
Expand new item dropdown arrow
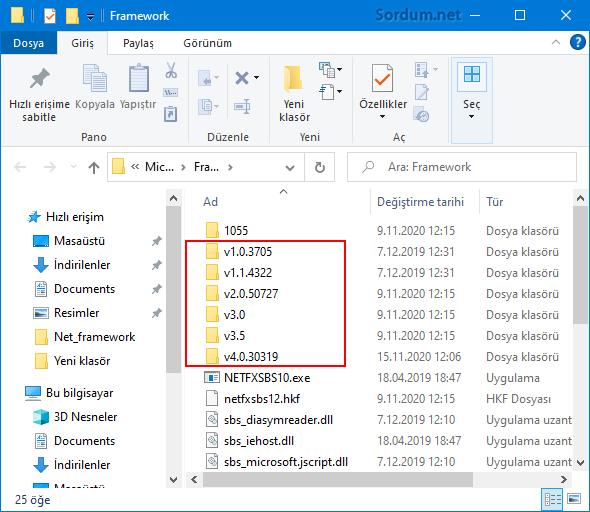point(339,70)
